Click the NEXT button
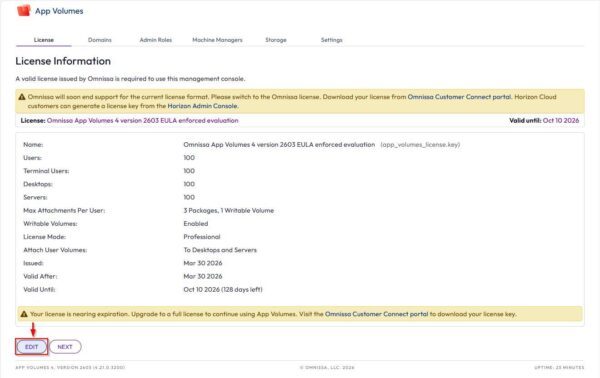This screenshot has width=600, height=378. 65,347
